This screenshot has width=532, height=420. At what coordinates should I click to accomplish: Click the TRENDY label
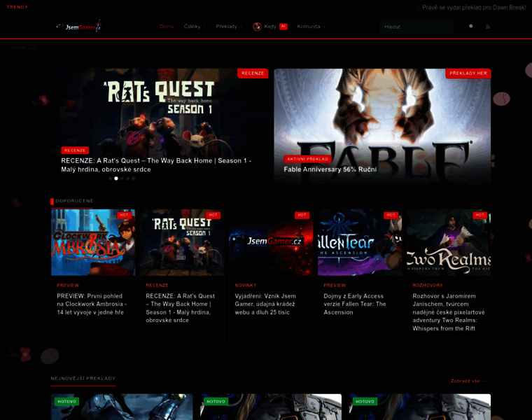click(x=17, y=7)
